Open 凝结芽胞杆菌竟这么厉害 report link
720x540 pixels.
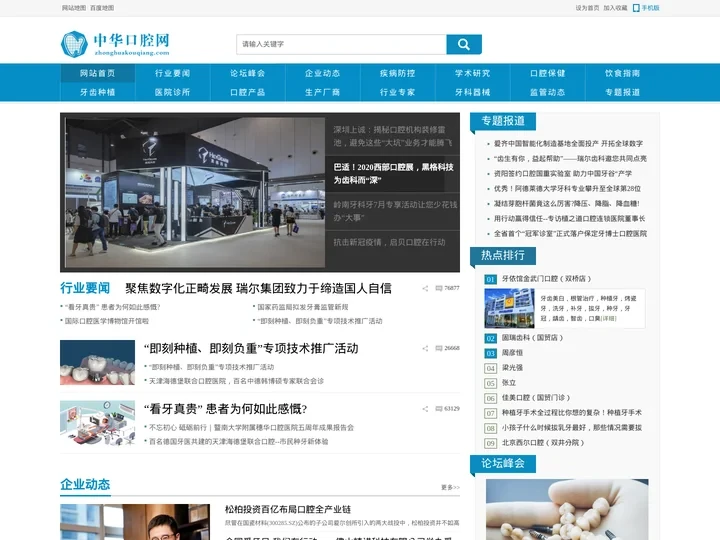point(567,203)
